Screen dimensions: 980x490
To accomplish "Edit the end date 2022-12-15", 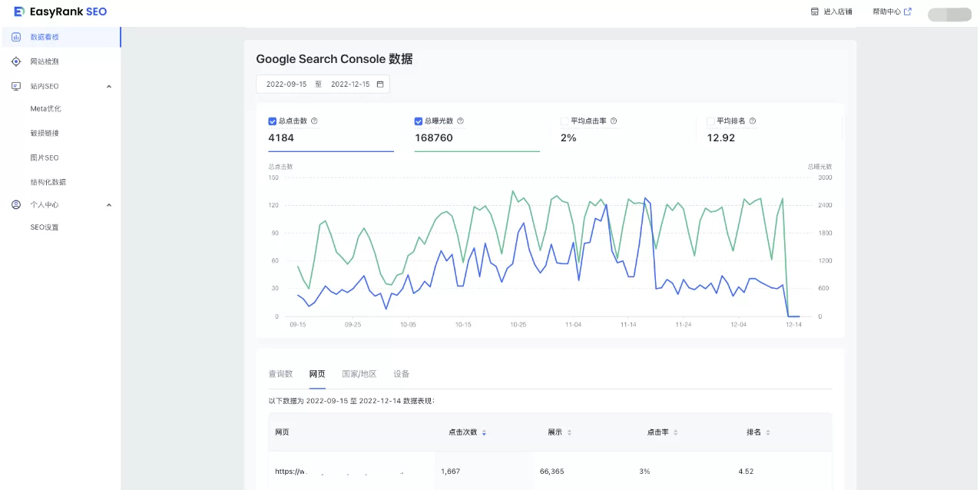I will [350, 84].
